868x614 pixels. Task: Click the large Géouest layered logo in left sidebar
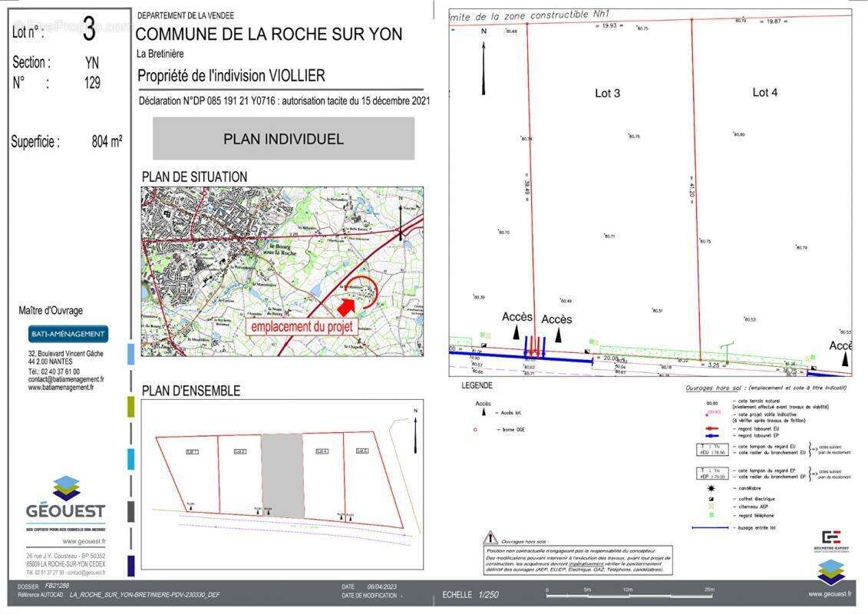[66, 488]
